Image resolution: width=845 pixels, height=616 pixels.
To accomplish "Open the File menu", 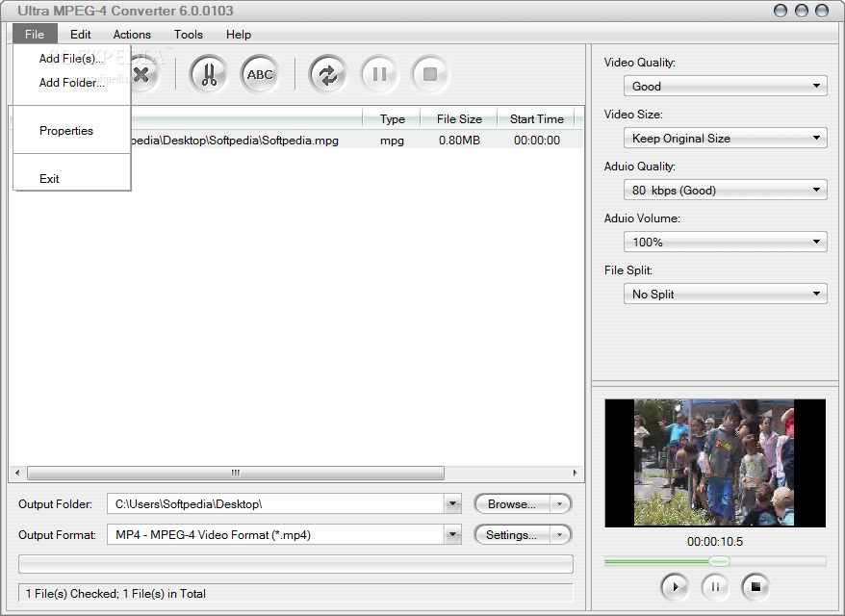I will pyautogui.click(x=35, y=35).
